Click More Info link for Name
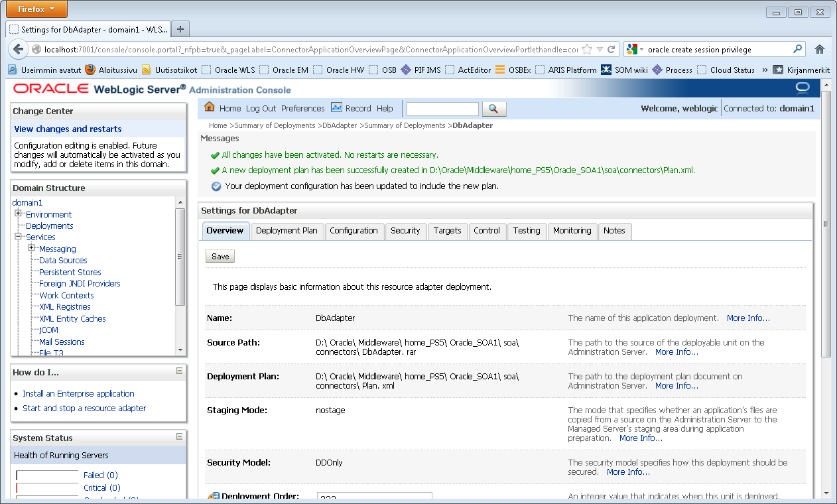 pos(748,318)
